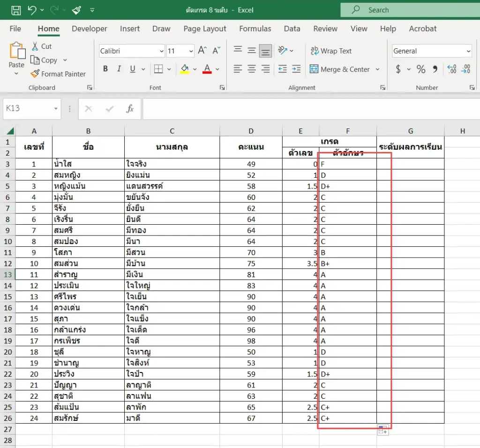
Task: Expand Underline style arrow
Action: coord(143,69)
